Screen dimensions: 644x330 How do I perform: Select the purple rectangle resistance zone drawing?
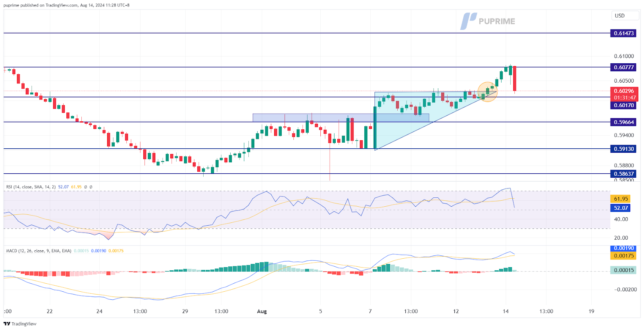[341, 118]
